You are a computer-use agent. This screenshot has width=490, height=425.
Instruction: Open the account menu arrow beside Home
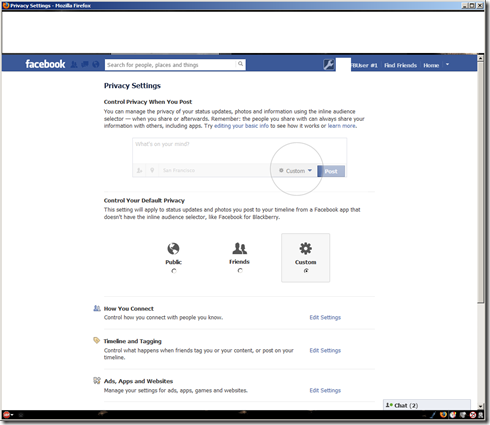448,65
